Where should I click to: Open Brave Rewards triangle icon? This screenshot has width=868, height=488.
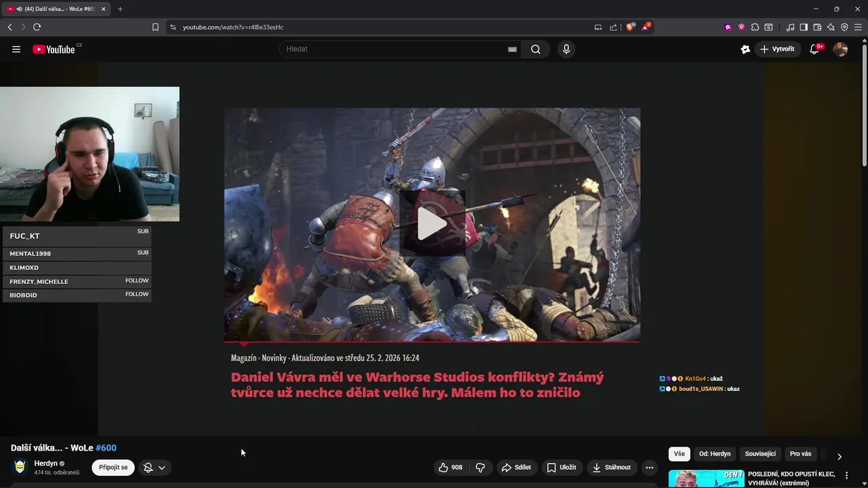[x=646, y=27]
